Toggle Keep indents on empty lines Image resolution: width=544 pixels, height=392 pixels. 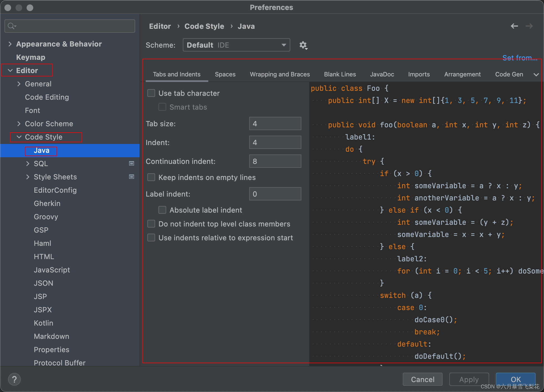[x=151, y=177]
